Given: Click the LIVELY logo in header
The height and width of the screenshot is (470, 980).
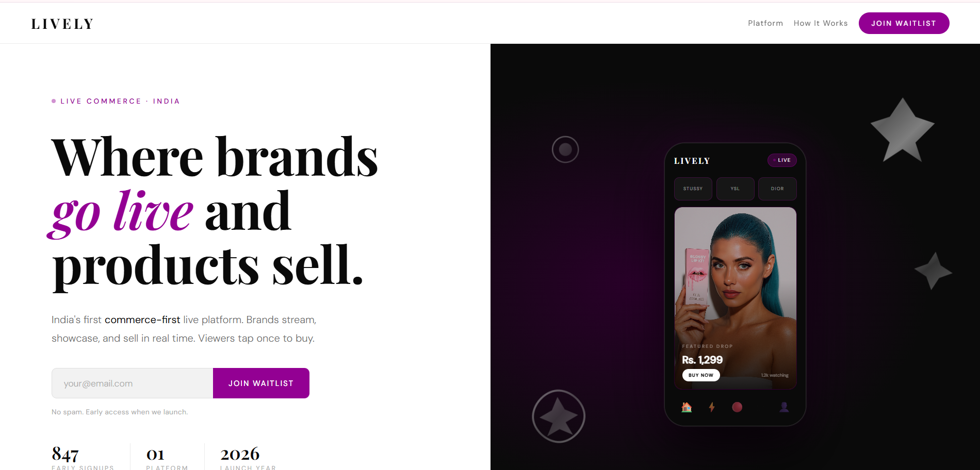Looking at the screenshot, I should coord(62,24).
